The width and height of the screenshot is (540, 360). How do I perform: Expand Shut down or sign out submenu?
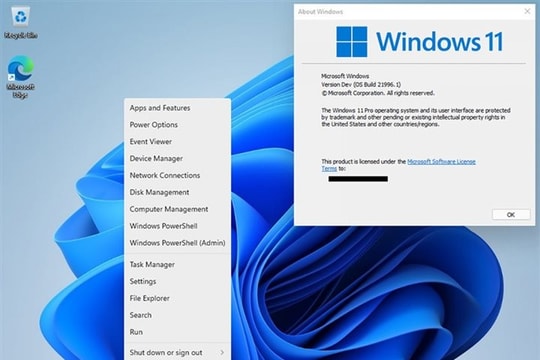(x=177, y=352)
